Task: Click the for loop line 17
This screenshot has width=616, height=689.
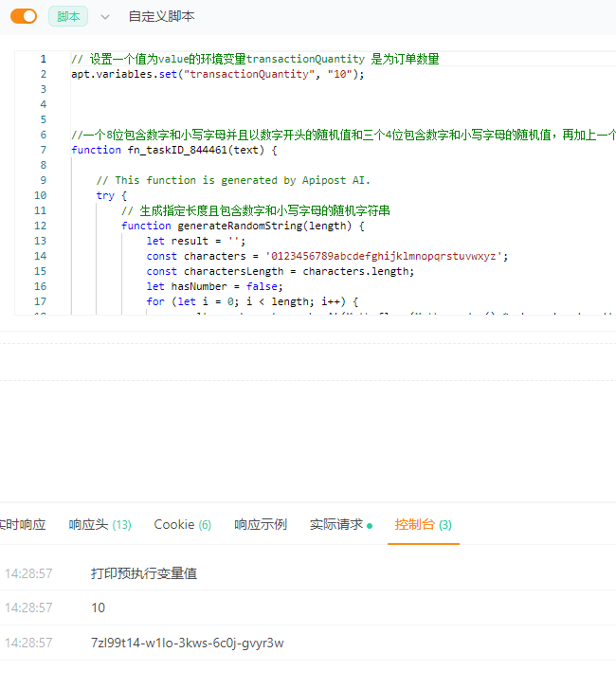Action: point(252,302)
